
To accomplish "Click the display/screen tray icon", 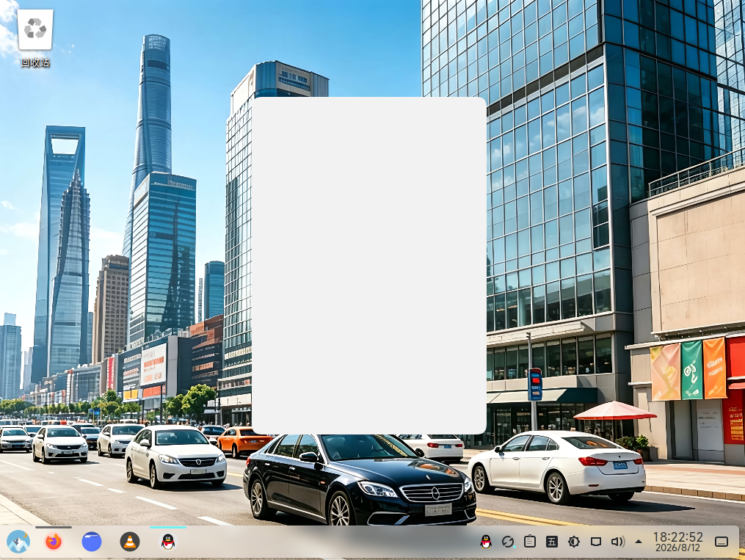I will pyautogui.click(x=596, y=542).
